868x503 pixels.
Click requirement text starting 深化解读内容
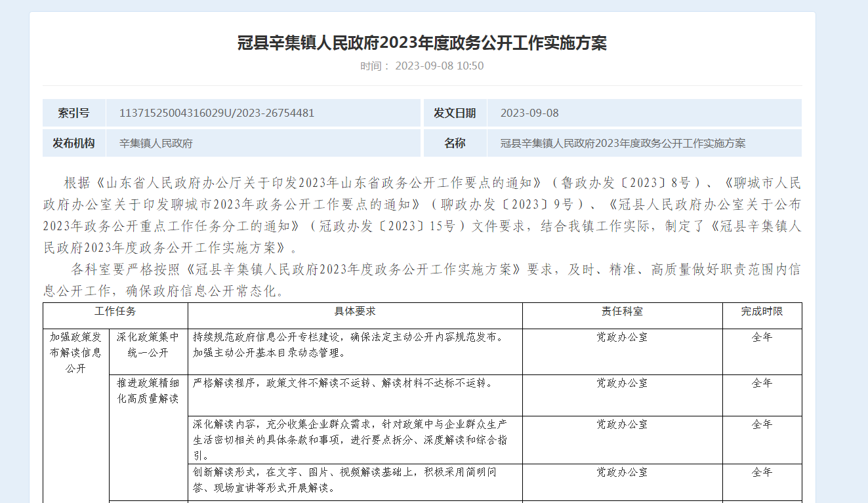pyautogui.click(x=350, y=440)
